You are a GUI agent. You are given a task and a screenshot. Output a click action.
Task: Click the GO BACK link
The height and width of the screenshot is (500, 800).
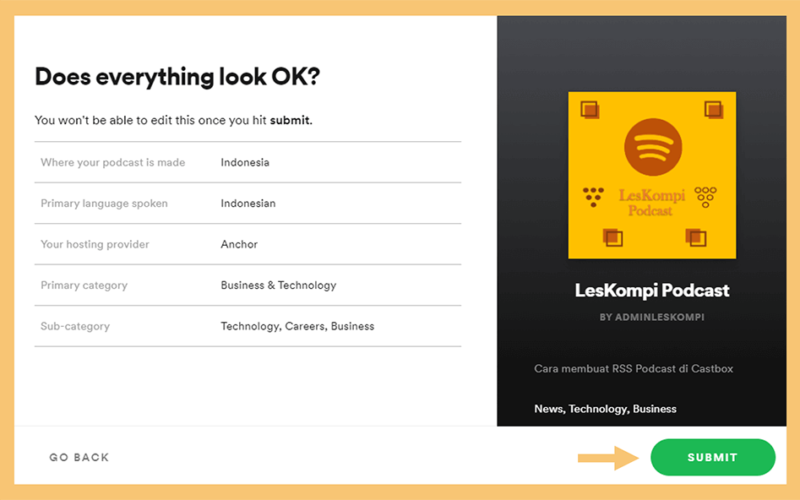coord(79,458)
